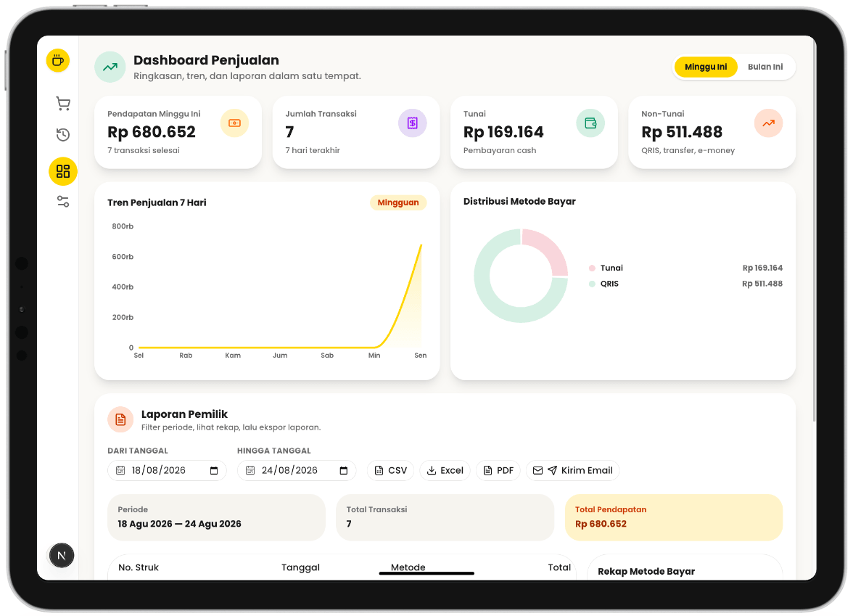Click the Tren Penjualan 7 Hari title
Screen dimensions: 853x616
coord(157,203)
